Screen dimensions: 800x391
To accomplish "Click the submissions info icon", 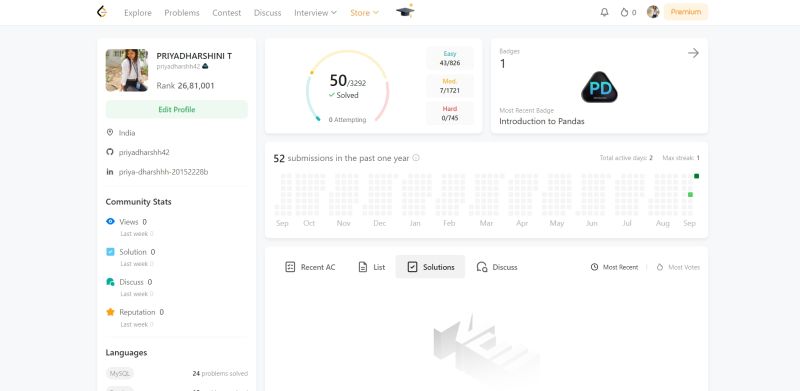I will pos(416,158).
